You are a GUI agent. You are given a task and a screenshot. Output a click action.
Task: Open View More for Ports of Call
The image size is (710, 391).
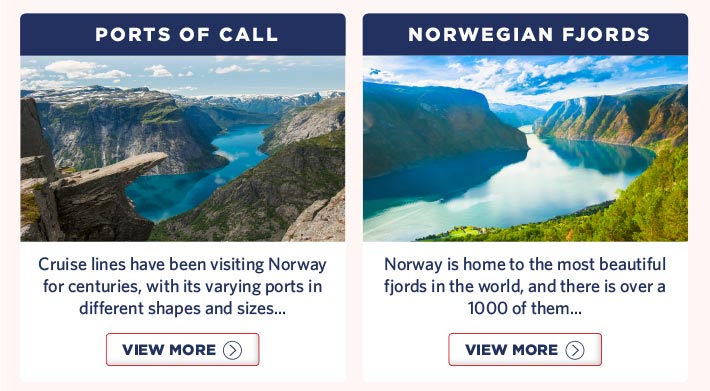182,349
